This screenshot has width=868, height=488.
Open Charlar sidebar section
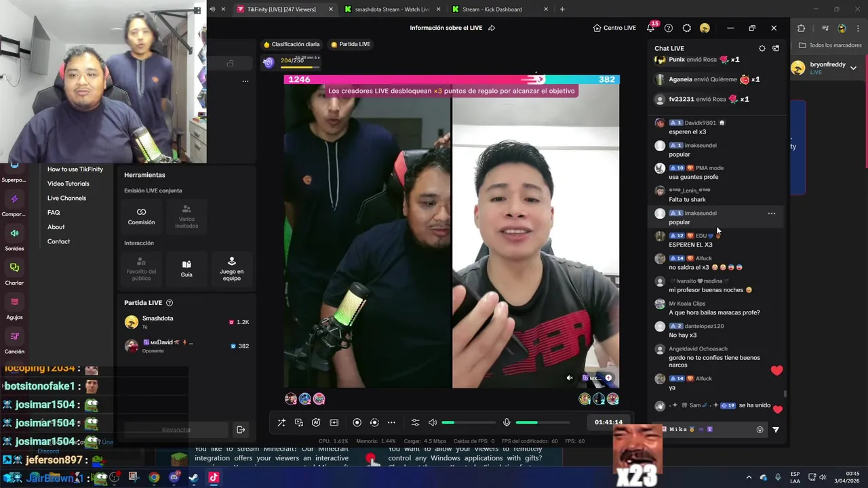click(x=14, y=273)
